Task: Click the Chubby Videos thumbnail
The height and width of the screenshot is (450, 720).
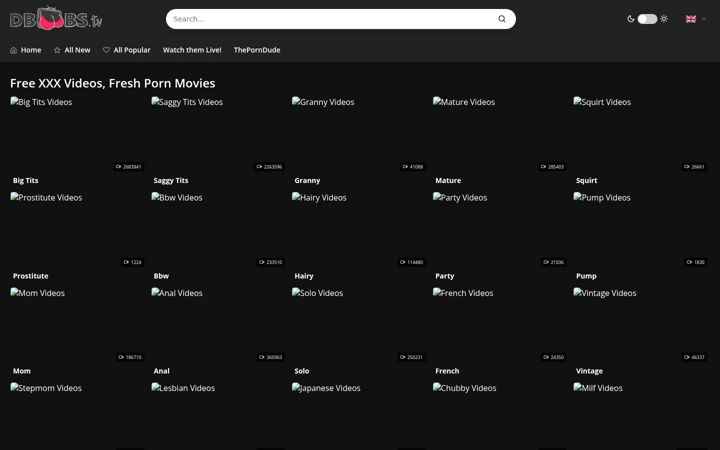Action: (500, 416)
